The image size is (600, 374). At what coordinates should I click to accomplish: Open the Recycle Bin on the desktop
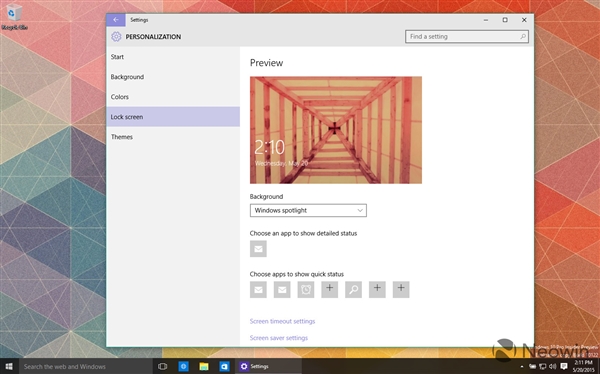(14, 17)
